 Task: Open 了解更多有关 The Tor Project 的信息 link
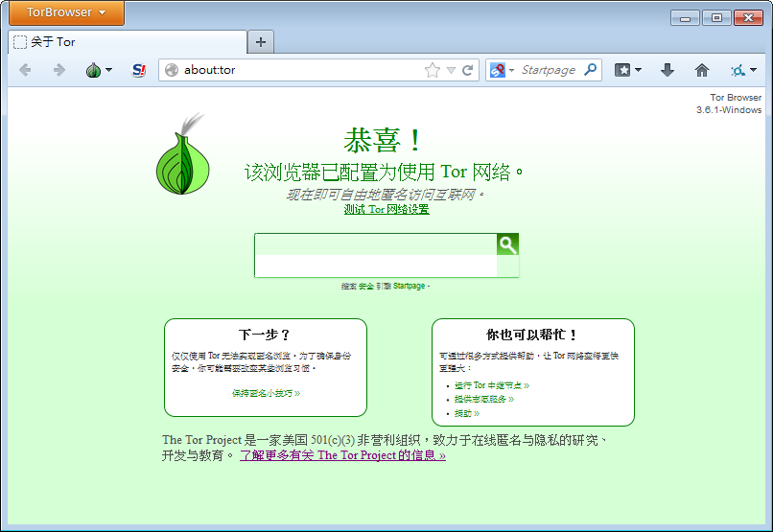tap(342, 455)
